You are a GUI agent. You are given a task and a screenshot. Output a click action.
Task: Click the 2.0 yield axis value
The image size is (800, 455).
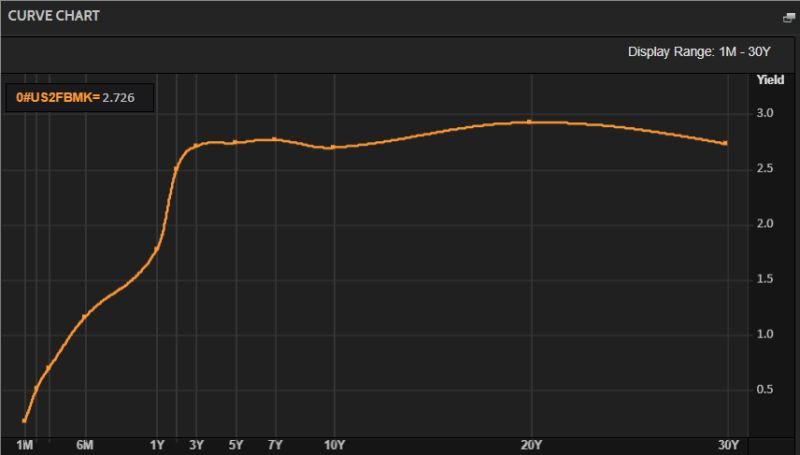(765, 223)
